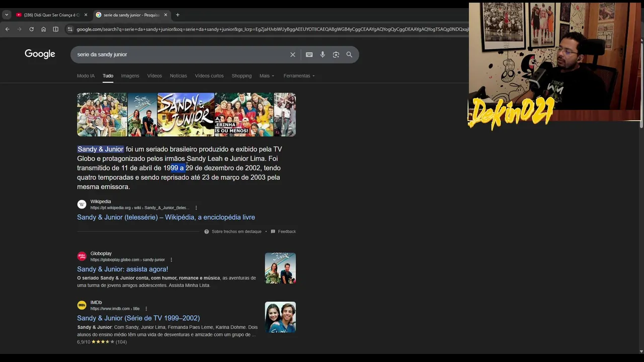Click 'Sandy & Junior' highlighted snippet text
Viewport: 644px width, 362px height.
pos(100,149)
